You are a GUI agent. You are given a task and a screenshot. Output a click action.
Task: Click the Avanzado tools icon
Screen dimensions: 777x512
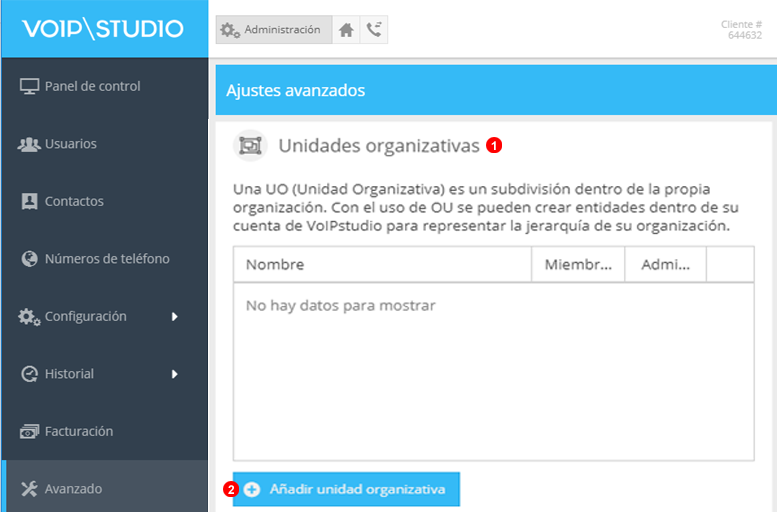[x=29, y=489]
